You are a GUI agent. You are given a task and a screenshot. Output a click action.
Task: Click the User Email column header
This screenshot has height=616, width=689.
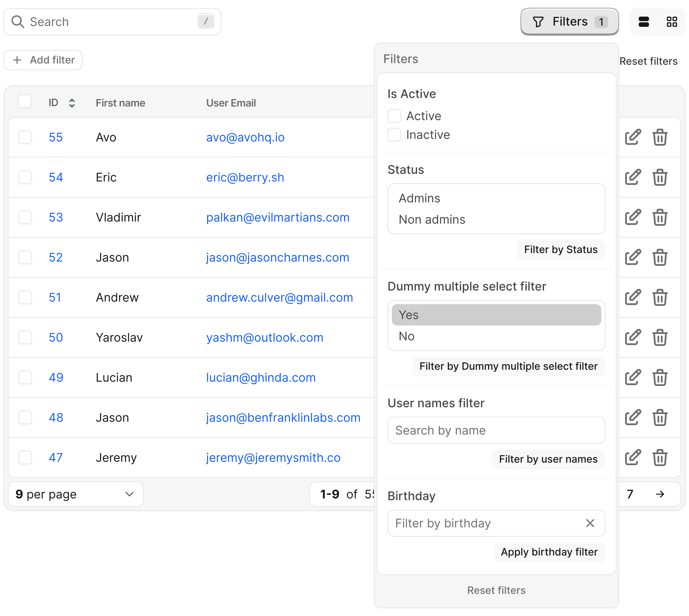(x=231, y=103)
